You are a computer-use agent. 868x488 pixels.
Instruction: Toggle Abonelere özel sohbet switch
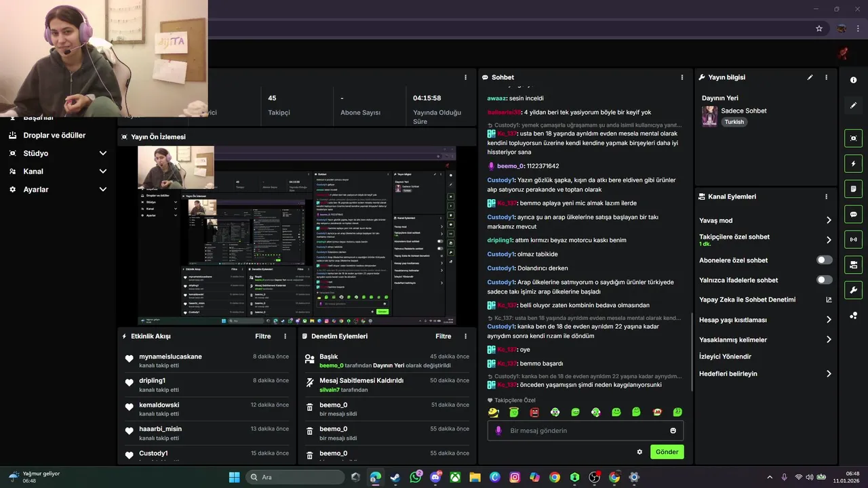click(x=824, y=260)
